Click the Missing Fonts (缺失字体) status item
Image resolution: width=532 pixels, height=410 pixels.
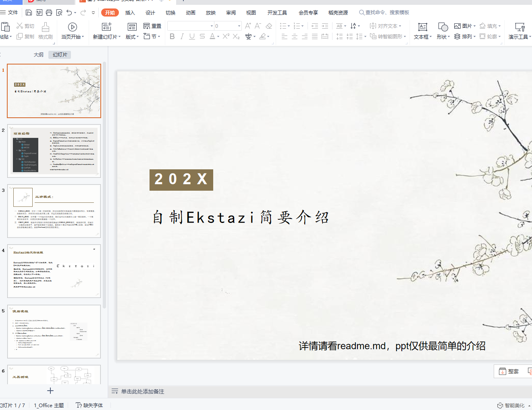pos(89,405)
